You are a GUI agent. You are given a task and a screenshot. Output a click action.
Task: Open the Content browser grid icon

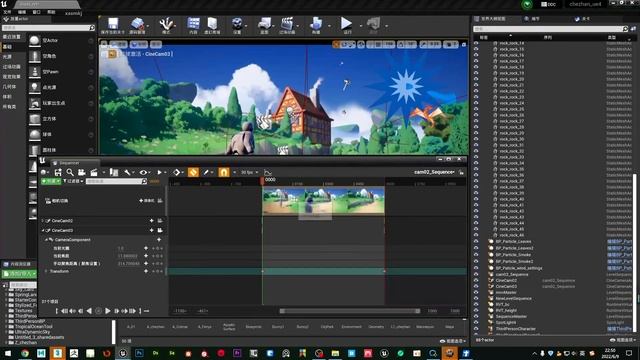(193, 24)
